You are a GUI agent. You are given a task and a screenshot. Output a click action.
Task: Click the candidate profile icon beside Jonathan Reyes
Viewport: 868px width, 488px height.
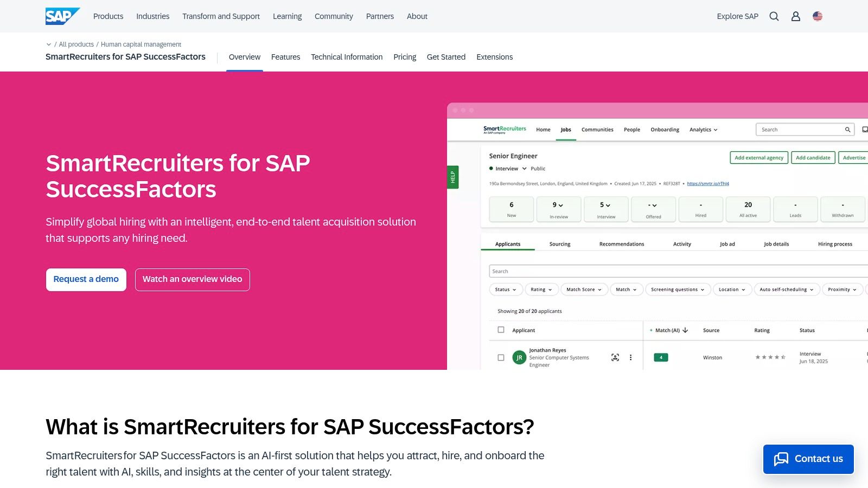pyautogui.click(x=615, y=357)
